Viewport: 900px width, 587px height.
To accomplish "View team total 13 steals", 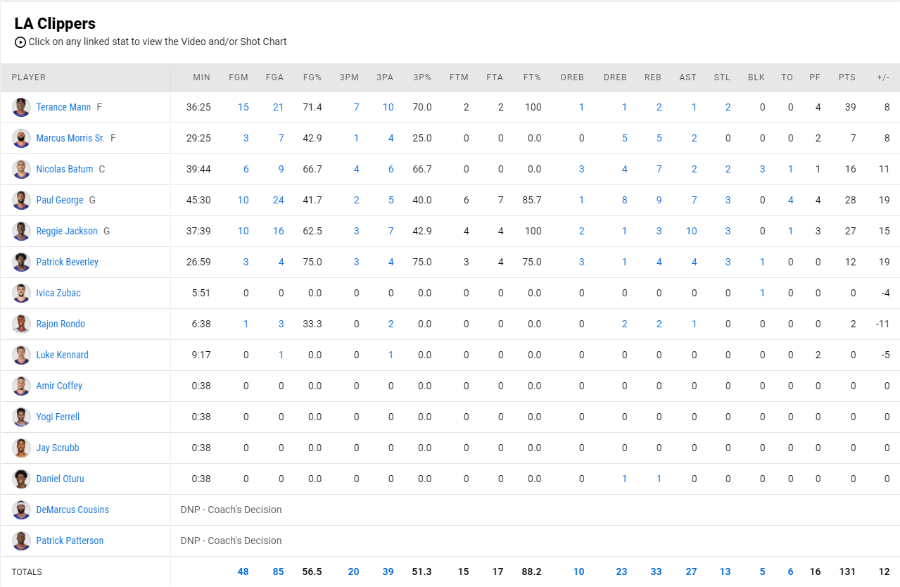I will coord(725,572).
